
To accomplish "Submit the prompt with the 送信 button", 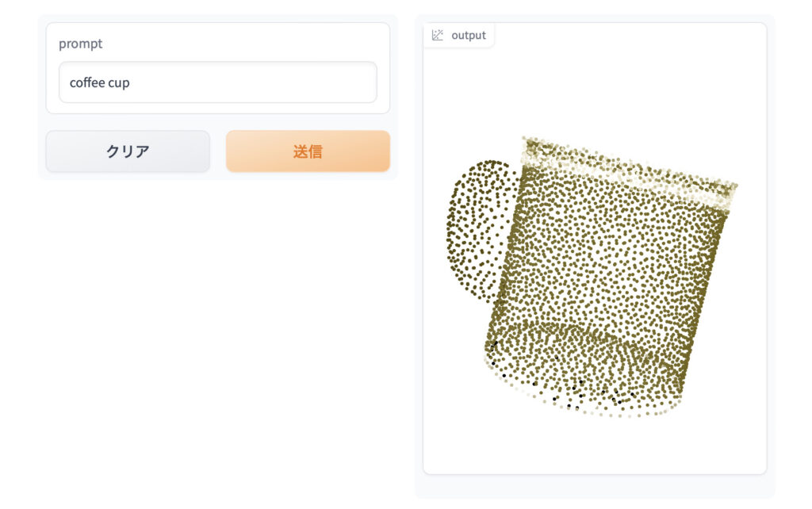I will 308,151.
